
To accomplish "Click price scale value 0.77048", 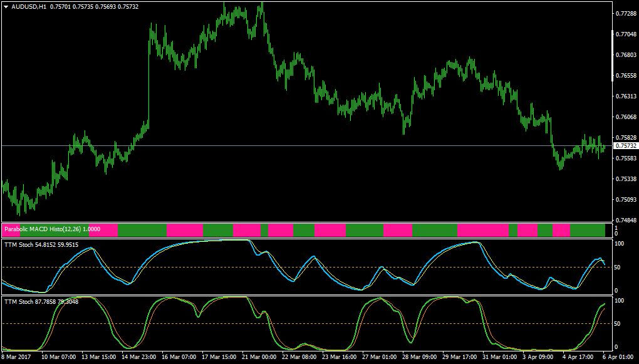I will pyautogui.click(x=626, y=34).
